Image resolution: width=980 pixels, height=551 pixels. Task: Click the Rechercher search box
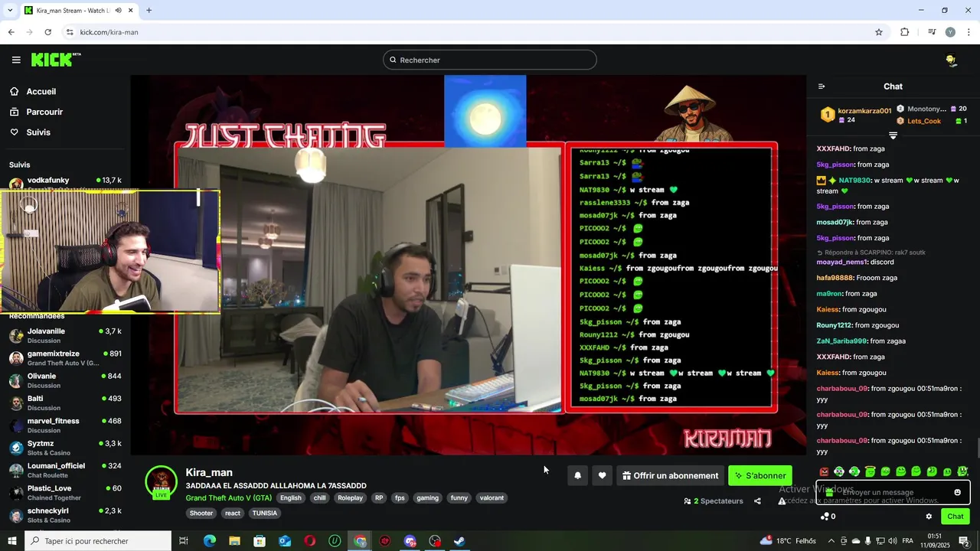pyautogui.click(x=490, y=60)
